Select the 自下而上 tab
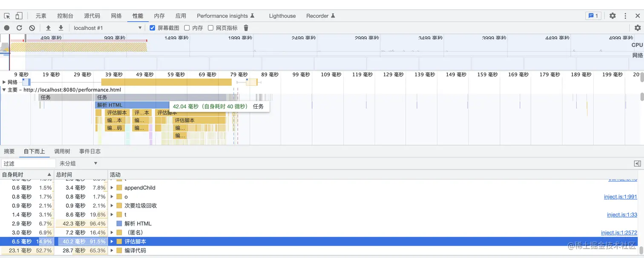Screen dimensions: 644x258 tap(34, 151)
